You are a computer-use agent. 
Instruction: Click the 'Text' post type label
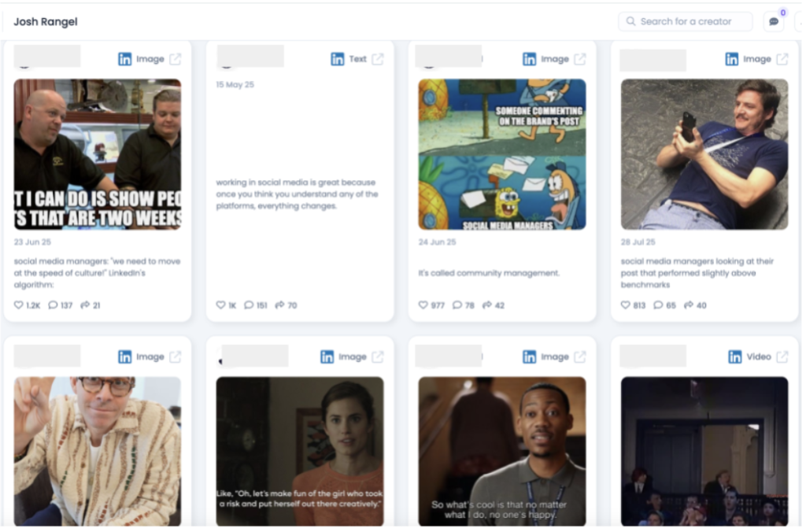[359, 59]
